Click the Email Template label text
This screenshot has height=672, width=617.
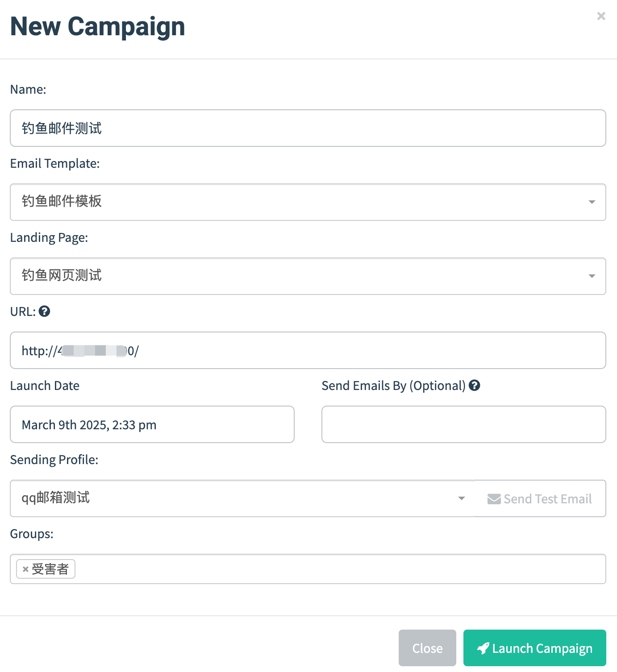pos(55,163)
